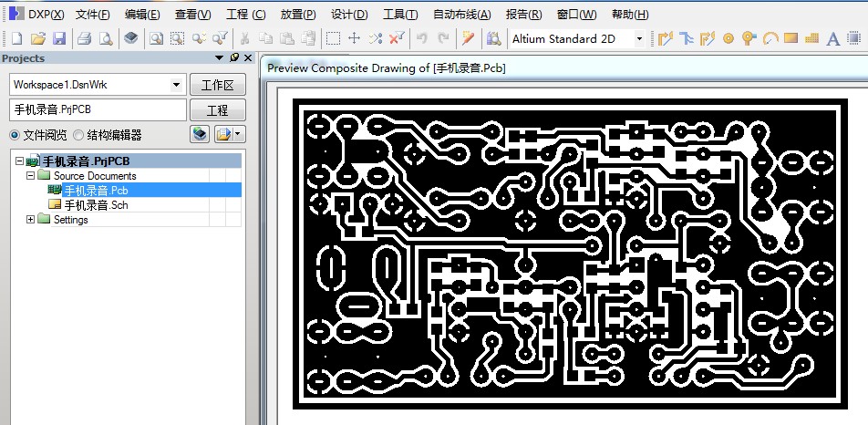868x425 pixels.
Task: Open the 报告(R) menu
Action: (x=523, y=15)
